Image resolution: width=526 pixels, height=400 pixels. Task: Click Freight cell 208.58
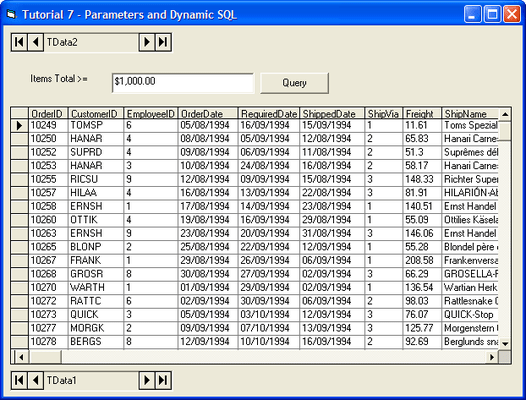[422, 261]
